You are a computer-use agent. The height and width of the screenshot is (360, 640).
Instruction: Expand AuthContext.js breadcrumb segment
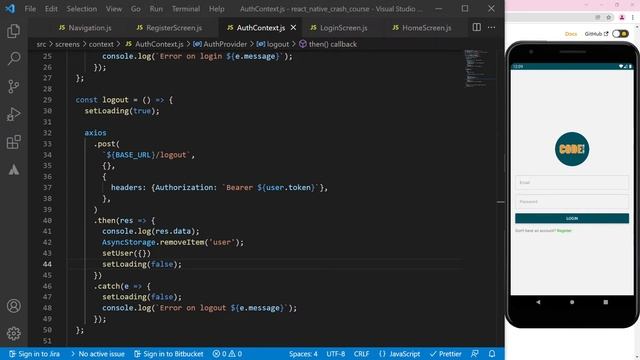[x=154, y=44]
